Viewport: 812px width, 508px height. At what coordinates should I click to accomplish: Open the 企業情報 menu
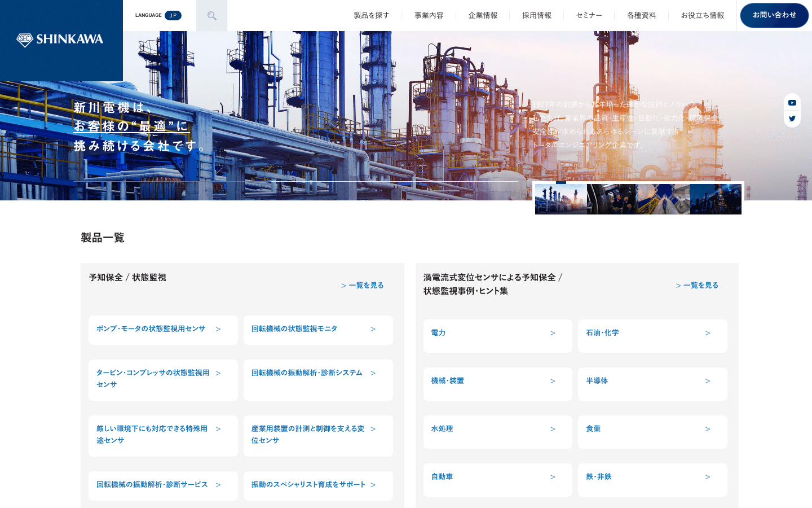click(x=483, y=15)
